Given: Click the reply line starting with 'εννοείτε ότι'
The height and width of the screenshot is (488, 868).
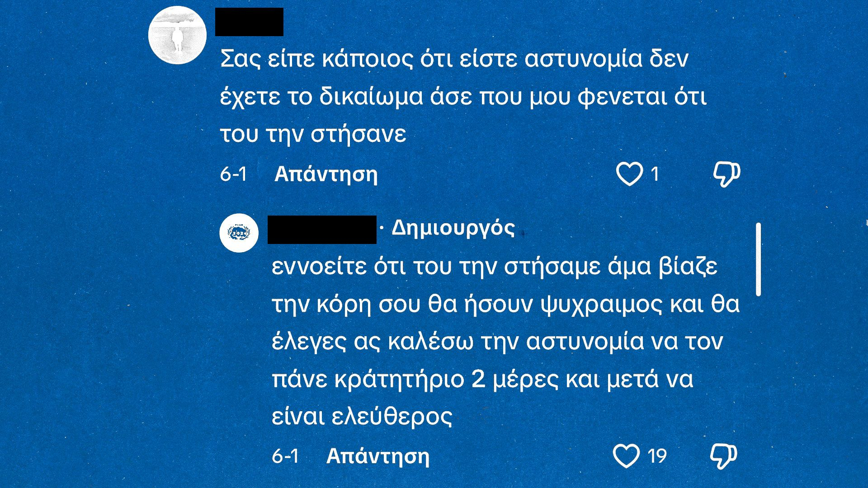Looking at the screenshot, I should pos(494,267).
